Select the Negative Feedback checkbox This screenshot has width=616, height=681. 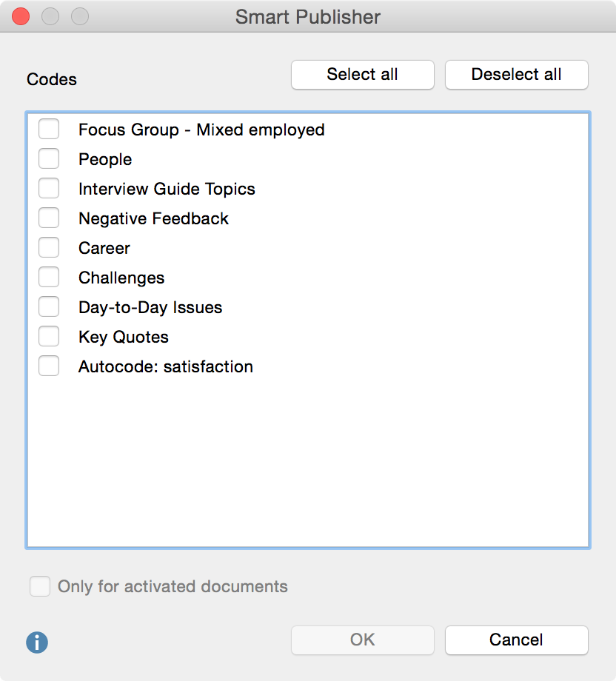pyautogui.click(x=49, y=218)
